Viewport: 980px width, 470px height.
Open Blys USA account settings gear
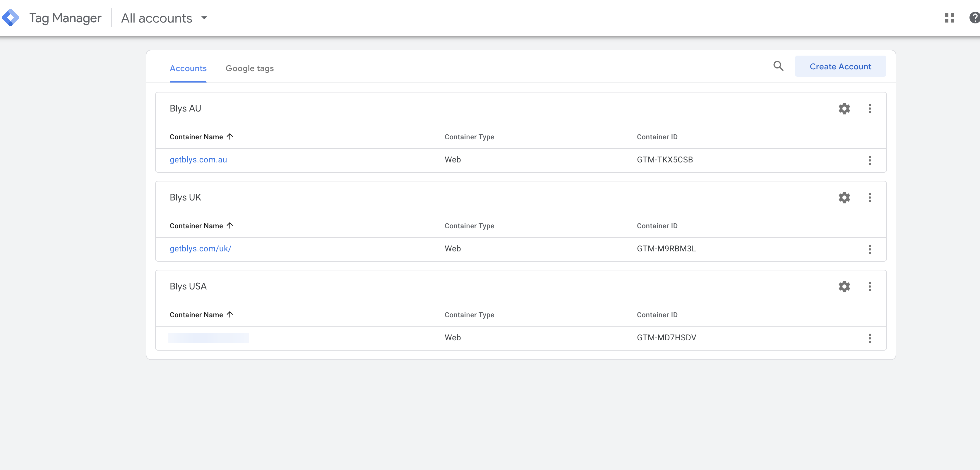click(844, 286)
